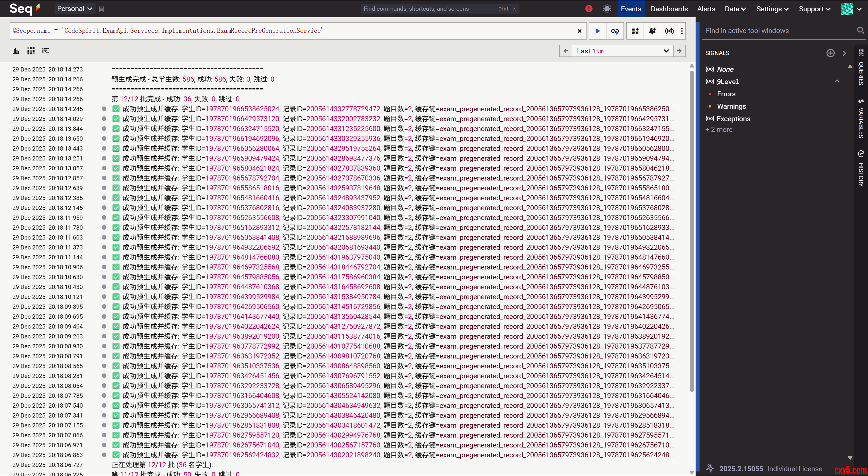
Task: Add query to dashboard icon
Action: (635, 31)
